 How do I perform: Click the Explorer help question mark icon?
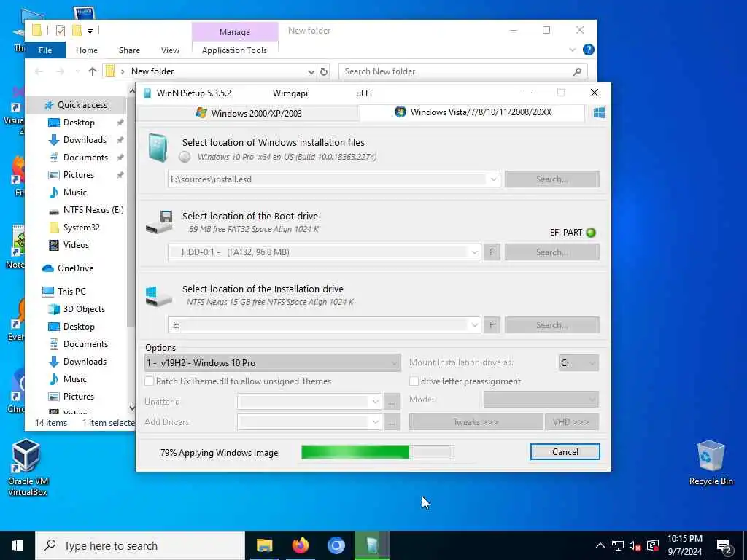pos(589,50)
